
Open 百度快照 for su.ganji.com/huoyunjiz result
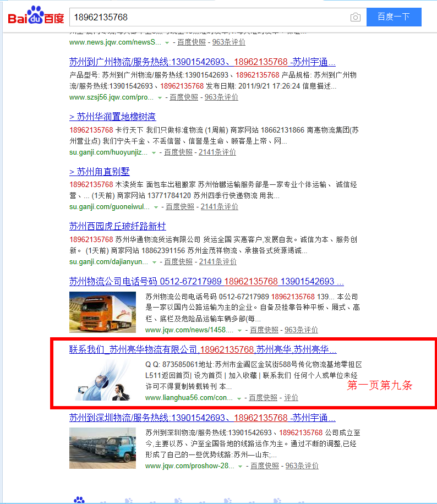tap(178, 152)
